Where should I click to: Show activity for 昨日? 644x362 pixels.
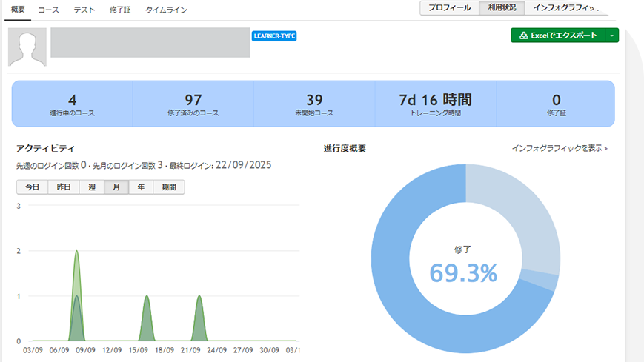(x=64, y=187)
